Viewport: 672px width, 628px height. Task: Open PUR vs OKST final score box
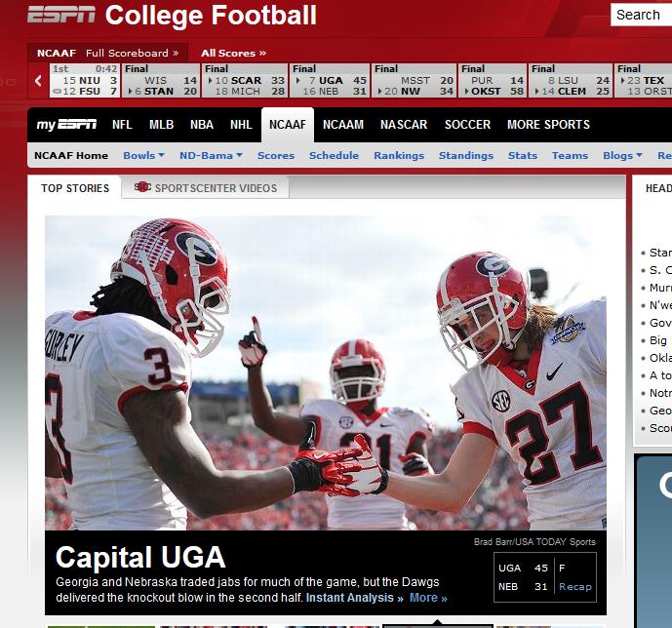point(493,81)
